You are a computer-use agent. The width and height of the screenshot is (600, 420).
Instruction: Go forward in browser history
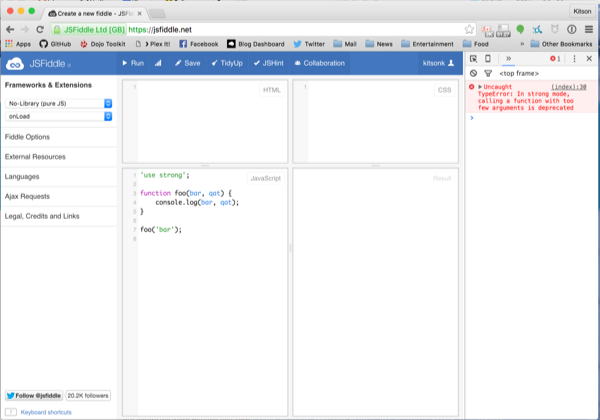click(25, 29)
